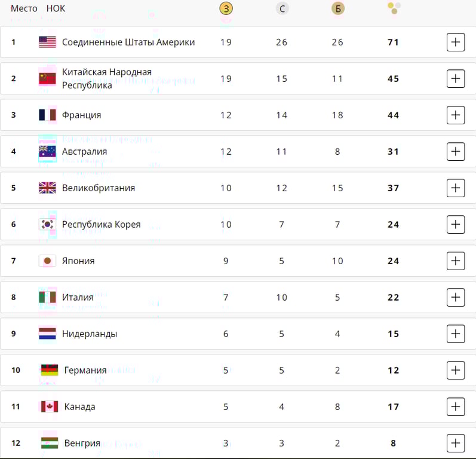Screen dimensions: 476x459
Task: Click the НОК column header
Action: click(x=56, y=8)
